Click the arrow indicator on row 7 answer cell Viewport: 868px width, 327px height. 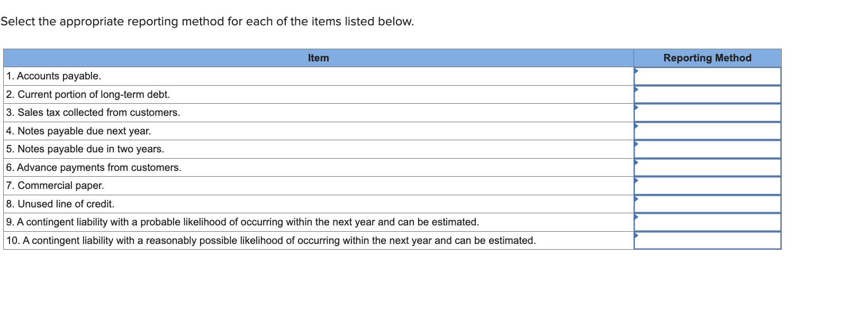pyautogui.click(x=637, y=180)
